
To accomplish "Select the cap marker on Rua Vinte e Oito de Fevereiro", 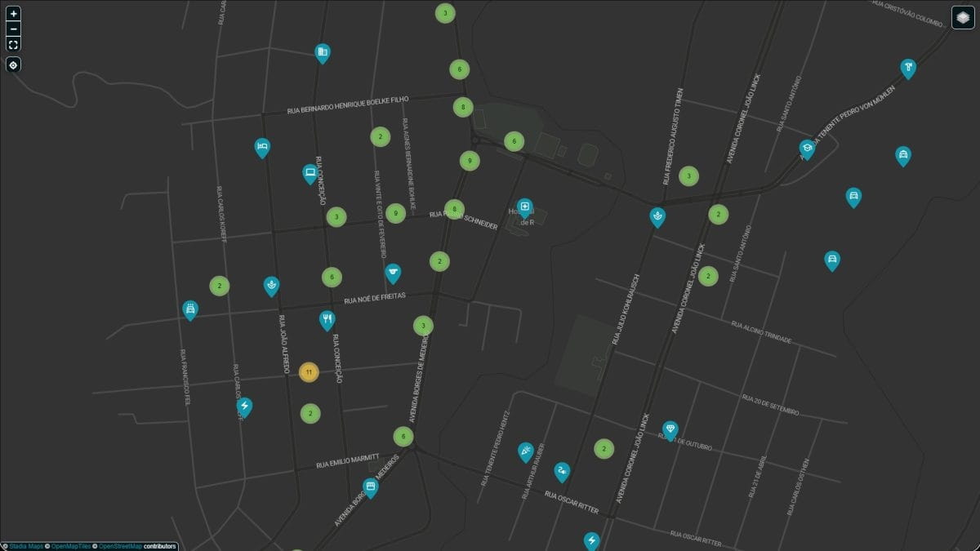I will [x=393, y=273].
